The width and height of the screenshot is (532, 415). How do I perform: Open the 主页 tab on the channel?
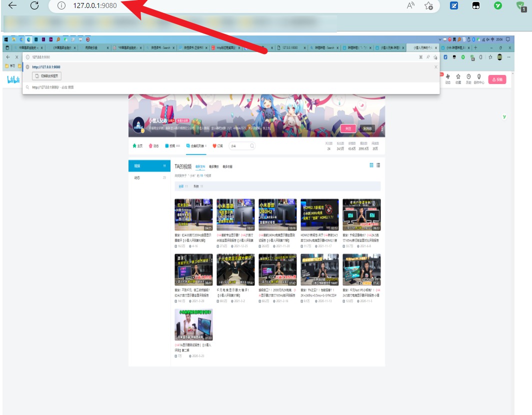pos(137,146)
